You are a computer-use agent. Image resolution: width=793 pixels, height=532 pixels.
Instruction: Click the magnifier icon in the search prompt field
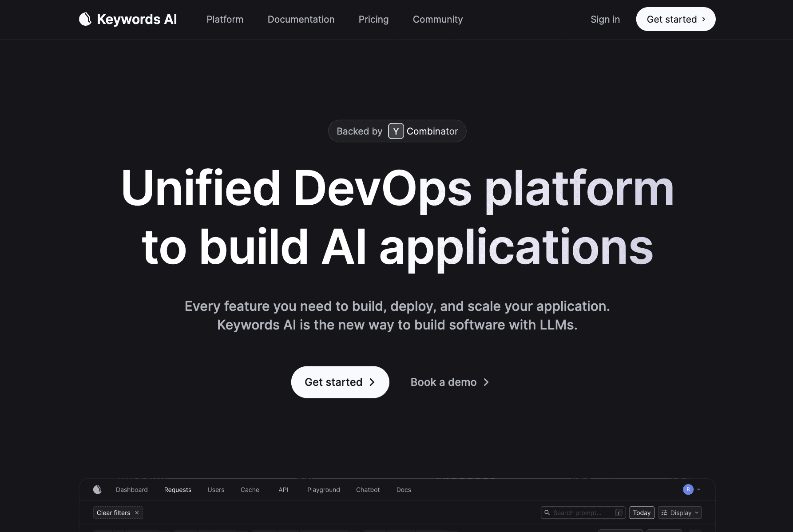(x=547, y=512)
